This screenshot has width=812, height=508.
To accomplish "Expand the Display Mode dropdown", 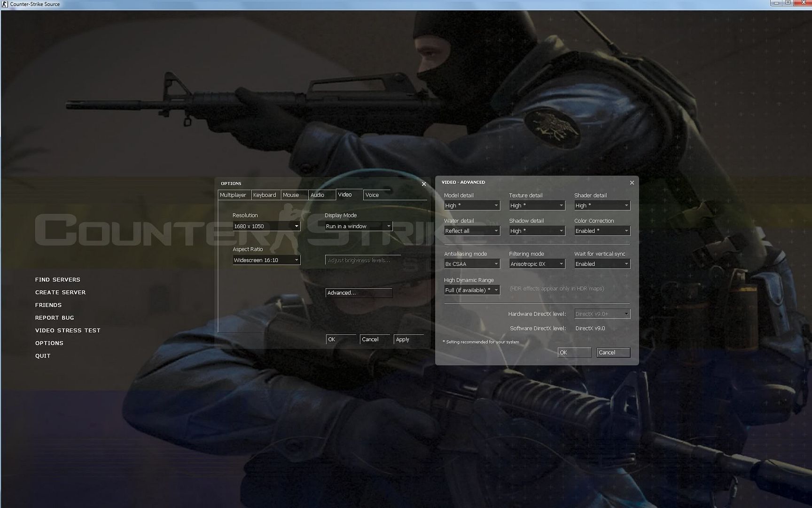I will (x=359, y=226).
